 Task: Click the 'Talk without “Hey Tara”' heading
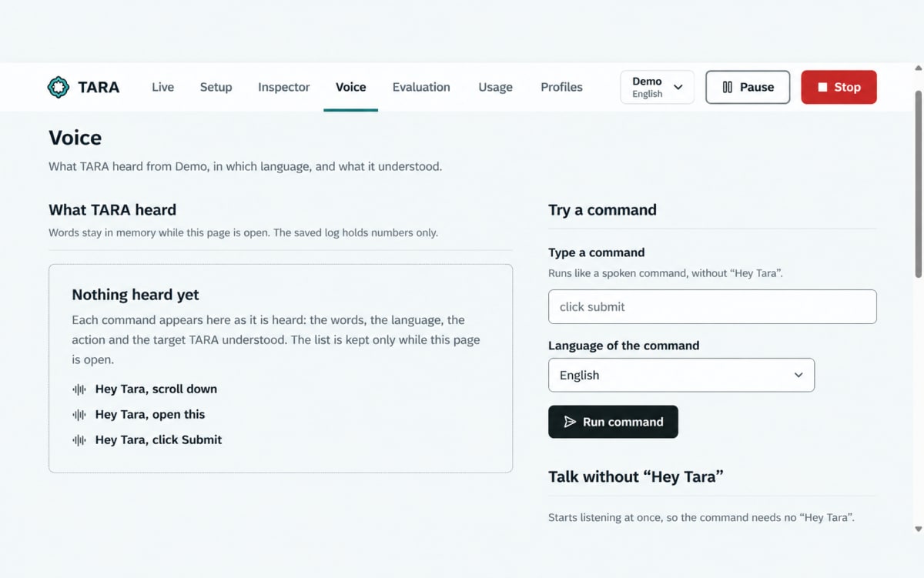636,477
